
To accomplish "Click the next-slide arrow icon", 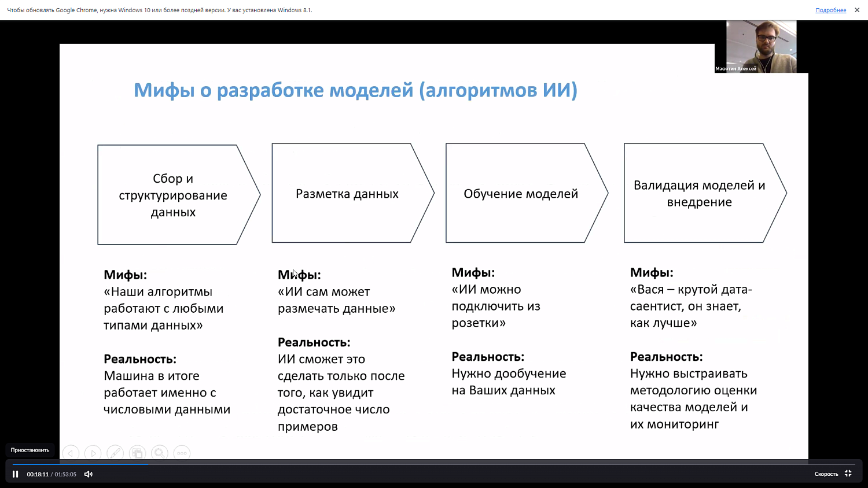I will point(93,453).
